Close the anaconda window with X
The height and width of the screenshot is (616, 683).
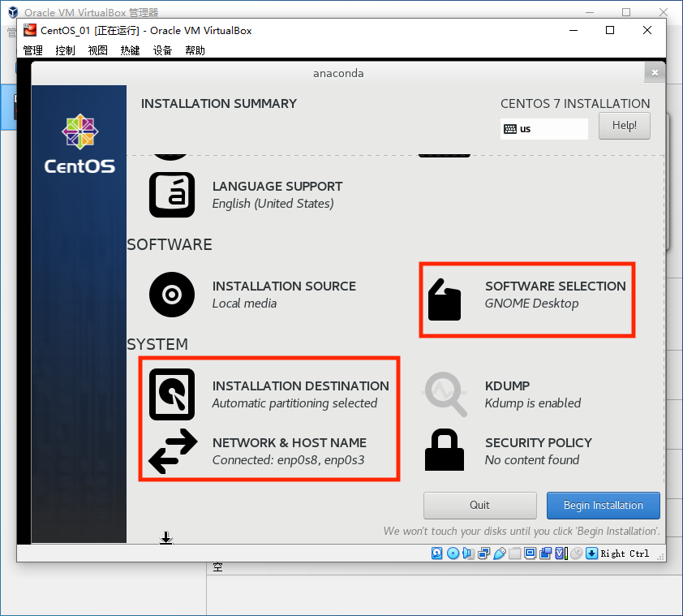tap(655, 72)
